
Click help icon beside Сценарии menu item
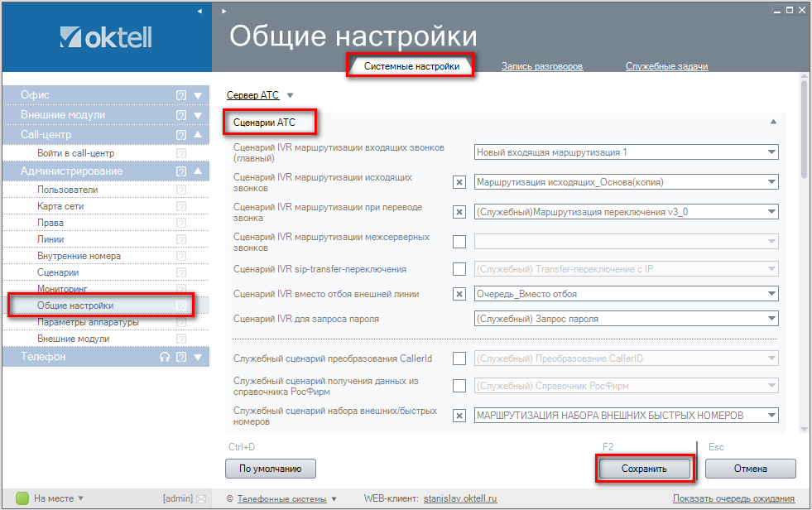tap(181, 272)
